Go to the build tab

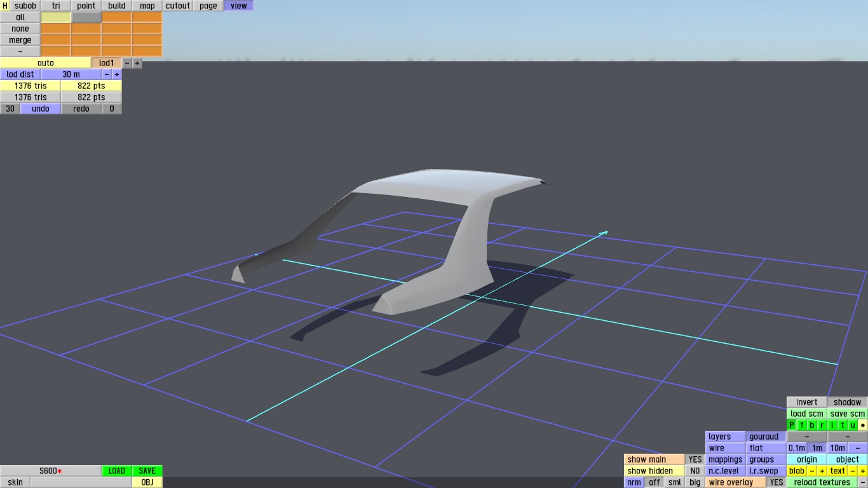117,6
